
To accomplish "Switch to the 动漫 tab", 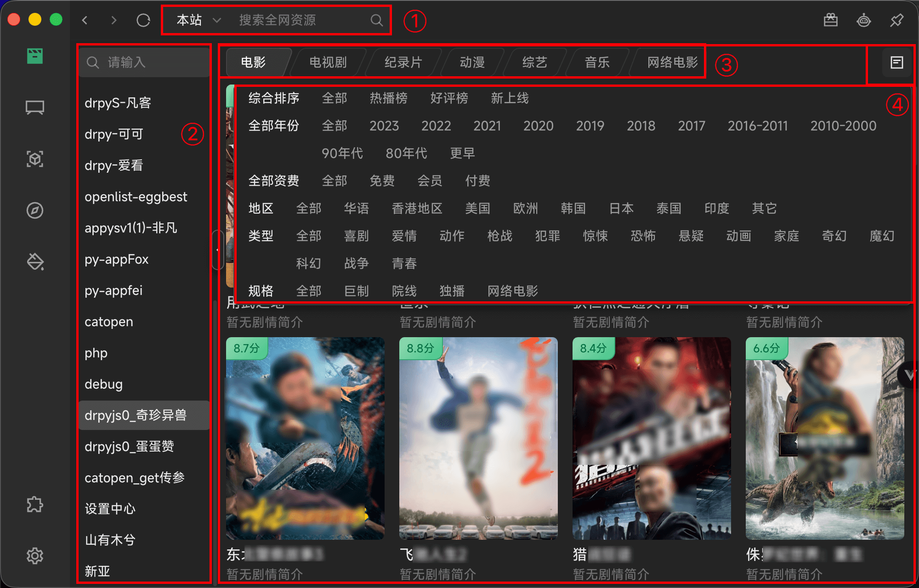I will (472, 62).
